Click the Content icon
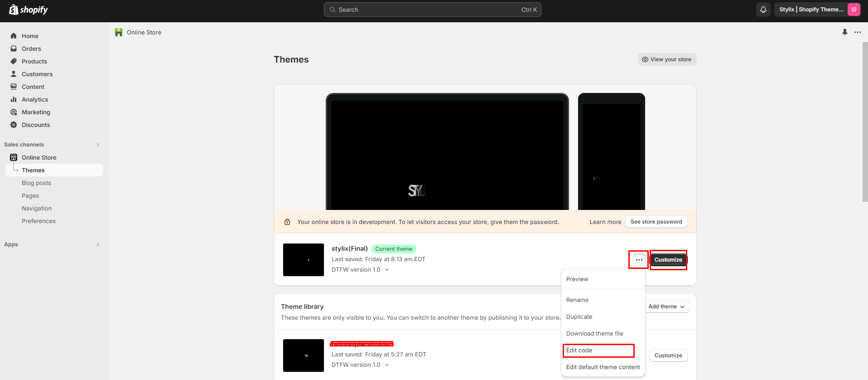Screen dimensions: 868x380 point(14,87)
